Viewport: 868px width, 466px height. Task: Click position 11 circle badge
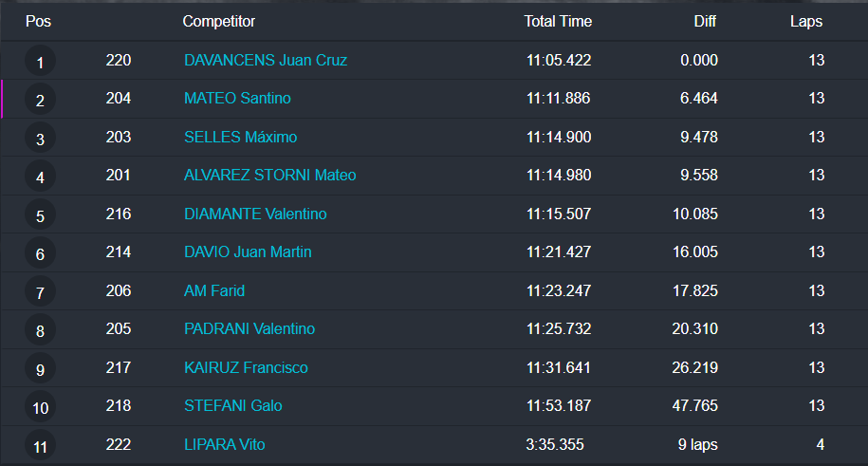(40, 446)
